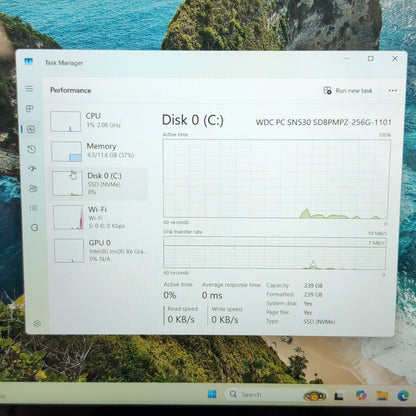This screenshot has width=416, height=416.
Task: Click the Performance page heading
Action: click(x=71, y=90)
